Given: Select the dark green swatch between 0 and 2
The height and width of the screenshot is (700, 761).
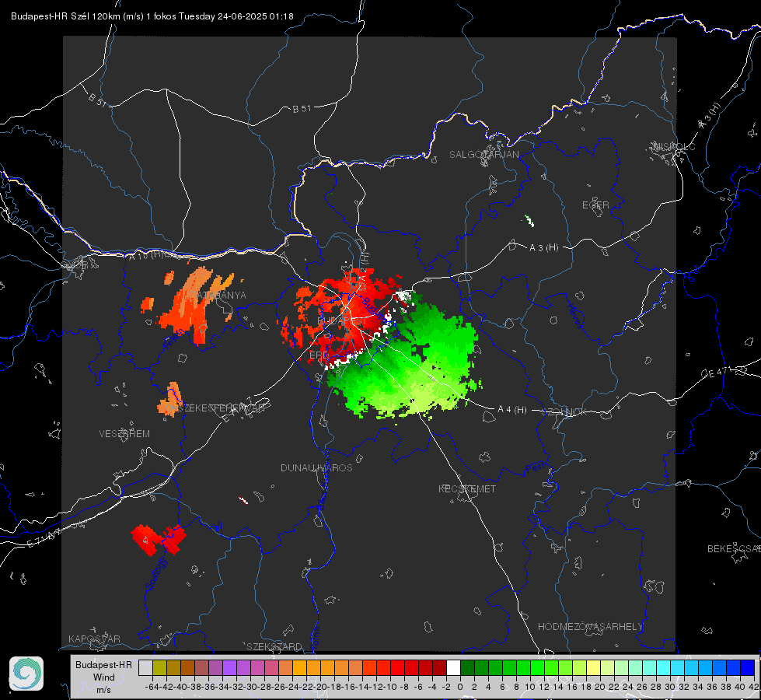Looking at the screenshot, I should click(x=467, y=668).
